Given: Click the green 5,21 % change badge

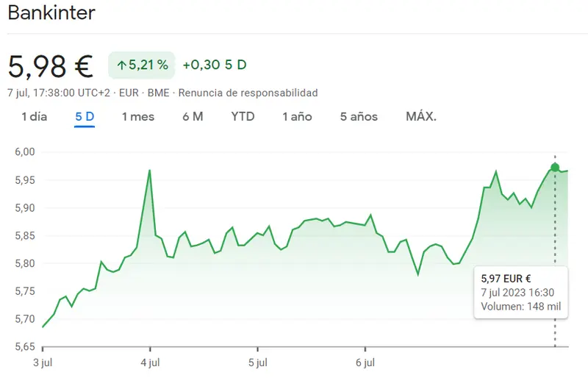Looking at the screenshot, I should pyautogui.click(x=142, y=65).
